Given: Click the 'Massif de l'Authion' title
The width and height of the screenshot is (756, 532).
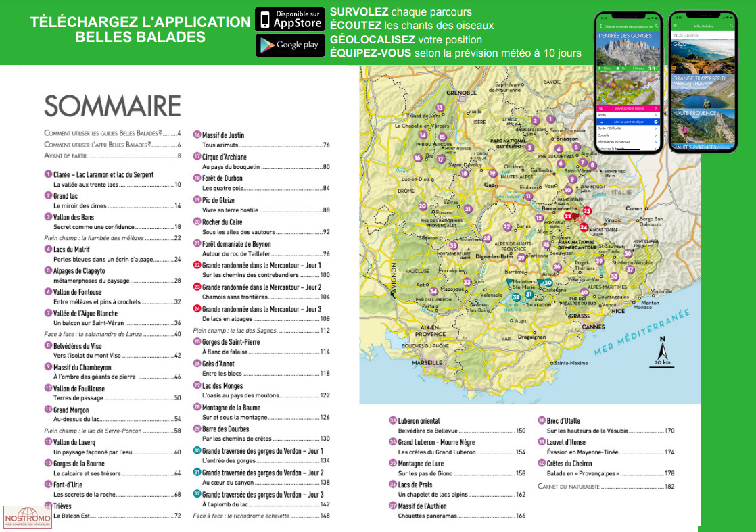Looking at the screenshot, I should [423, 506].
